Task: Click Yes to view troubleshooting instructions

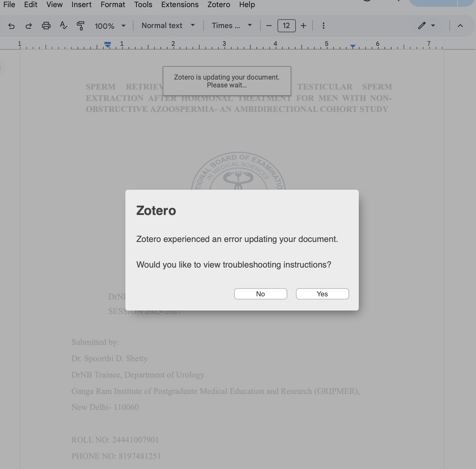Action: (x=323, y=294)
